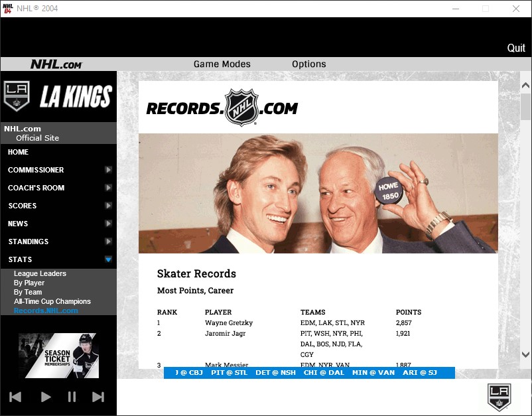Click Quit at top right
532x416 pixels.
point(516,48)
